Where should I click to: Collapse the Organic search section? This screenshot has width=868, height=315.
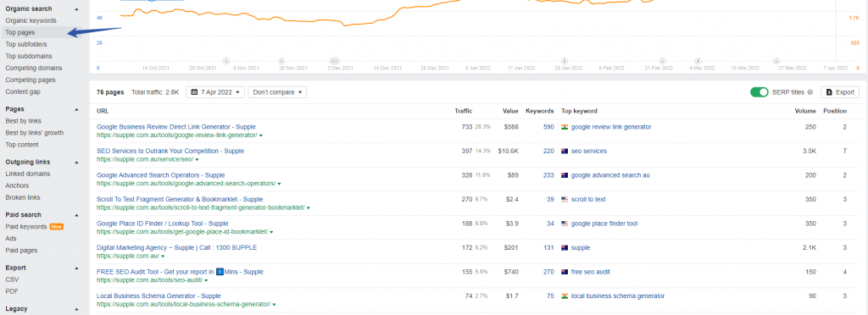76,9
